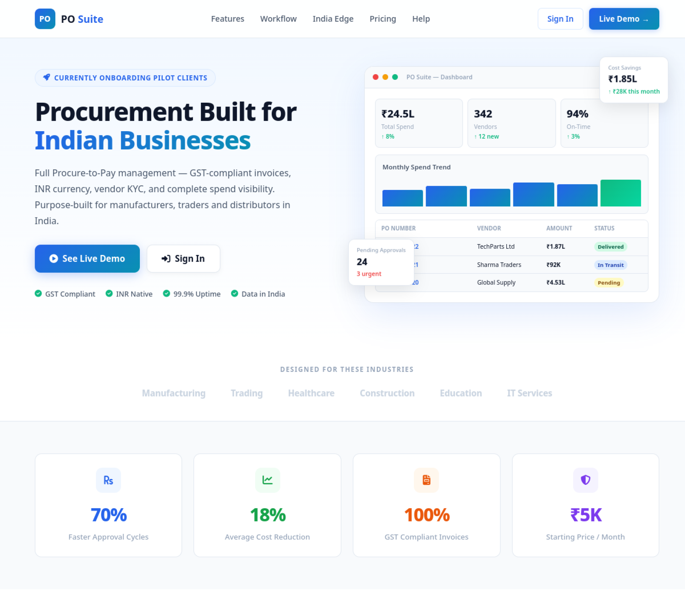
Task: Click the shield icon above ₹5K
Action: click(585, 480)
